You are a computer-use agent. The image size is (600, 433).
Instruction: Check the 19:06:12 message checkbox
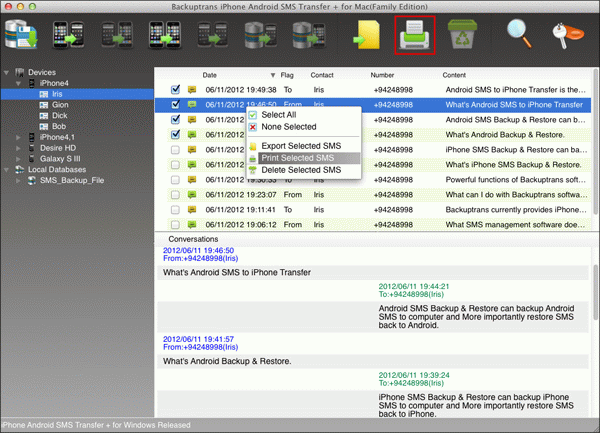(x=175, y=225)
